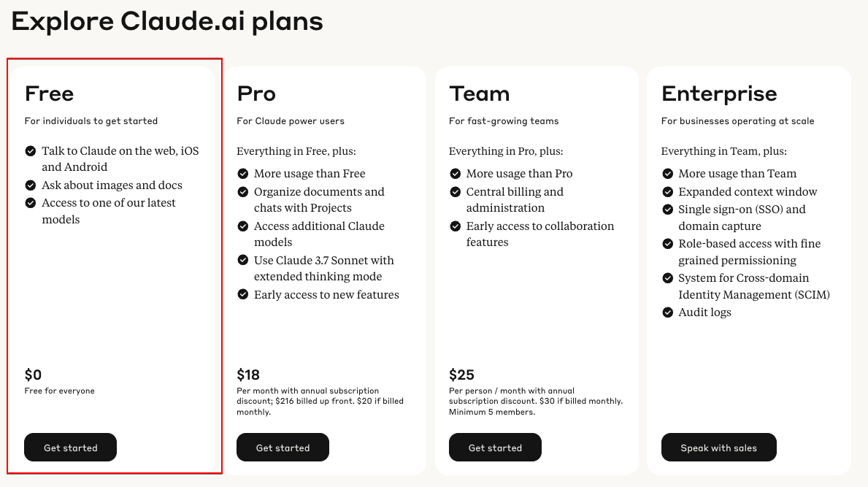Click checkmark beside Early access to new features
This screenshot has height=487, width=868.
pyautogui.click(x=243, y=294)
